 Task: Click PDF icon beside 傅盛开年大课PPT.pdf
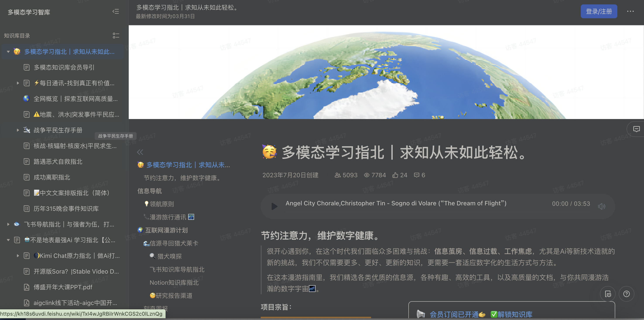(x=26, y=287)
